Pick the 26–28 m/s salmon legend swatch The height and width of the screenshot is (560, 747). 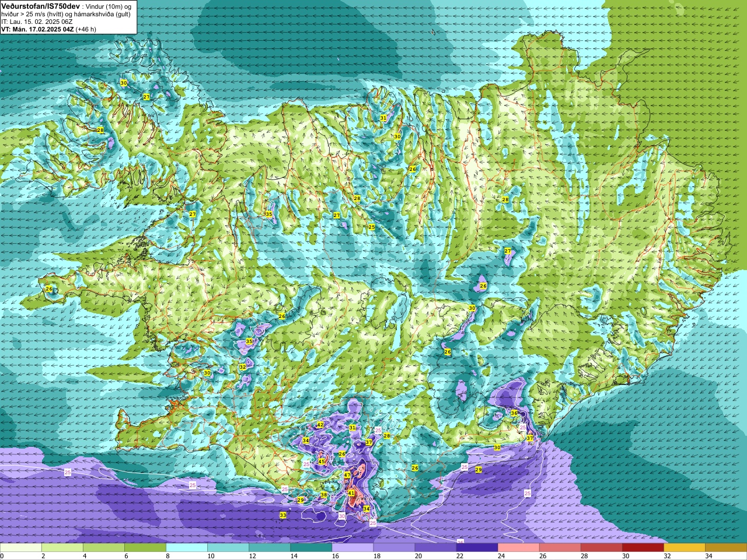(x=560, y=548)
